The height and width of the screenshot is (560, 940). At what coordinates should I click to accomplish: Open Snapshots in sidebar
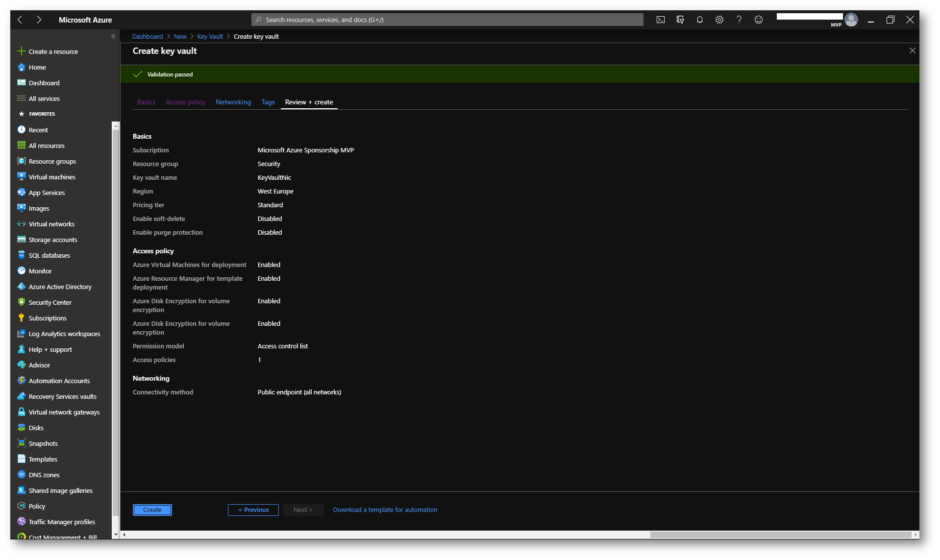[x=43, y=443]
